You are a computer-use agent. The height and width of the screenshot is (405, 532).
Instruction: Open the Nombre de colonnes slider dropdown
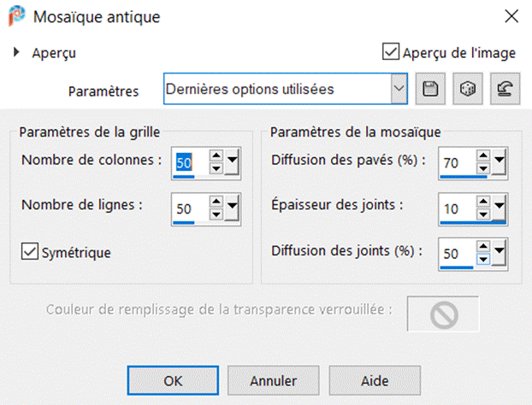pos(233,162)
